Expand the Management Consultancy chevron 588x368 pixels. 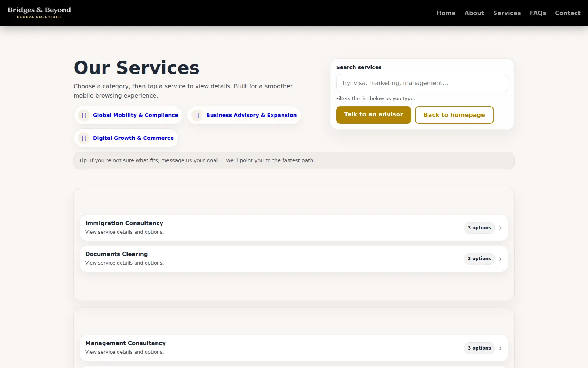pos(500,348)
